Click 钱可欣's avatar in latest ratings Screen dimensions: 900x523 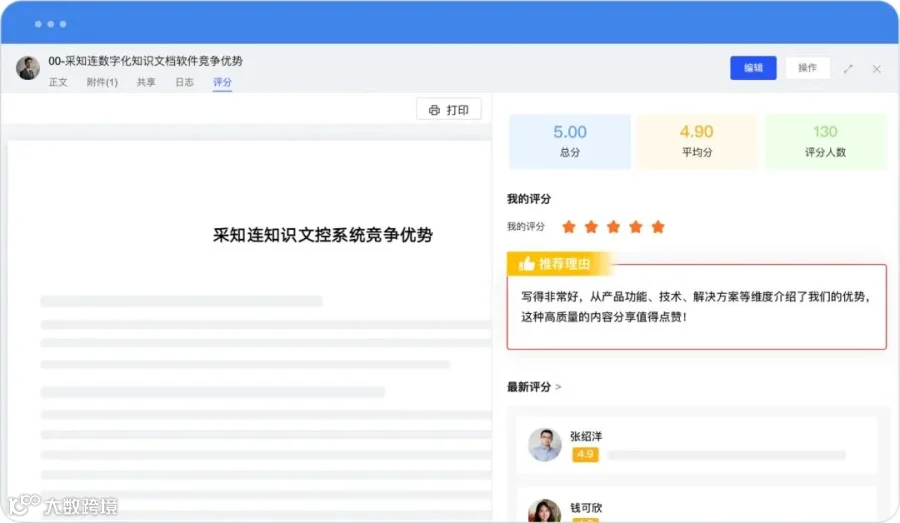(545, 511)
